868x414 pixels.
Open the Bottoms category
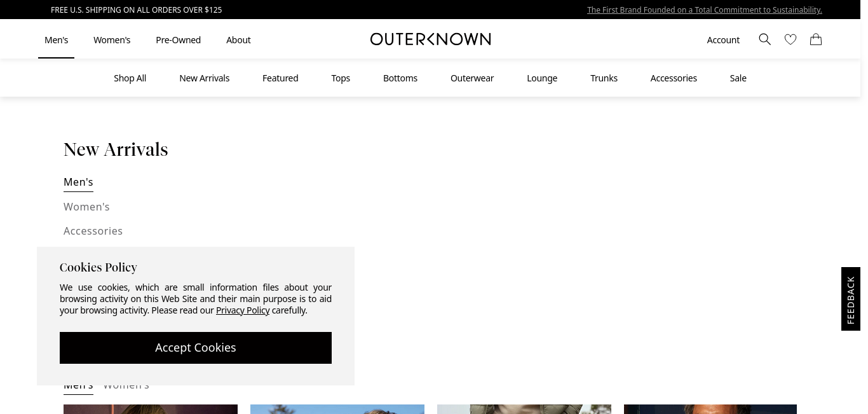coord(400,78)
